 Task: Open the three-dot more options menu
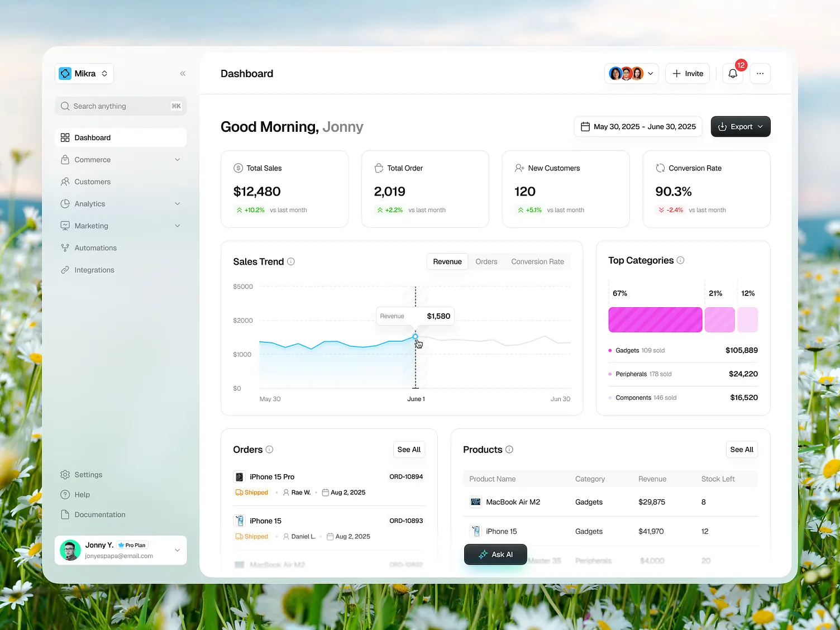click(x=760, y=74)
